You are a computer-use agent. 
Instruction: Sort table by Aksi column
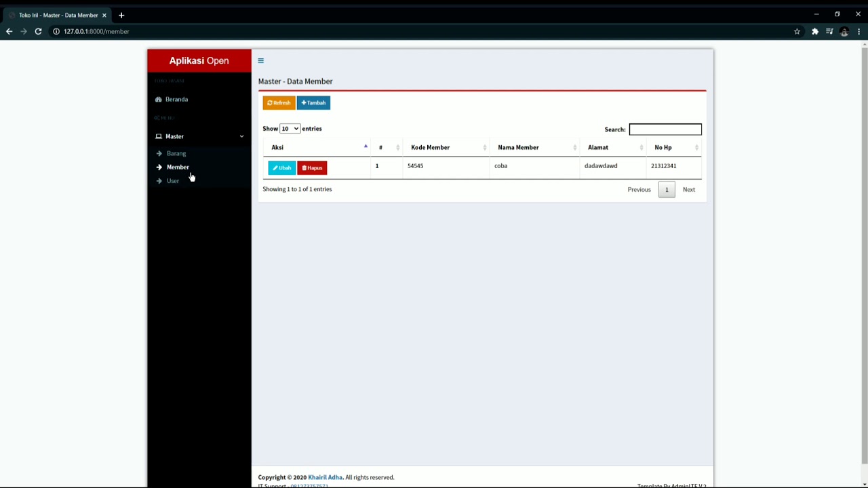pyautogui.click(x=317, y=147)
